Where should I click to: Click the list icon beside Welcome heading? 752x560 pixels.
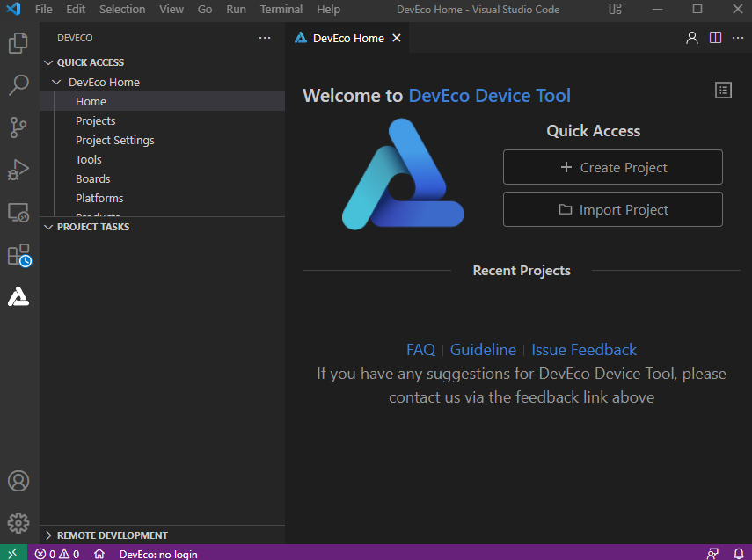click(723, 91)
